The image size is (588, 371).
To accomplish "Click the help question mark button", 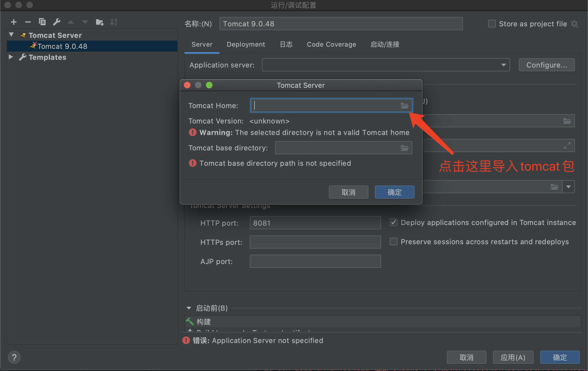I will coord(14,357).
